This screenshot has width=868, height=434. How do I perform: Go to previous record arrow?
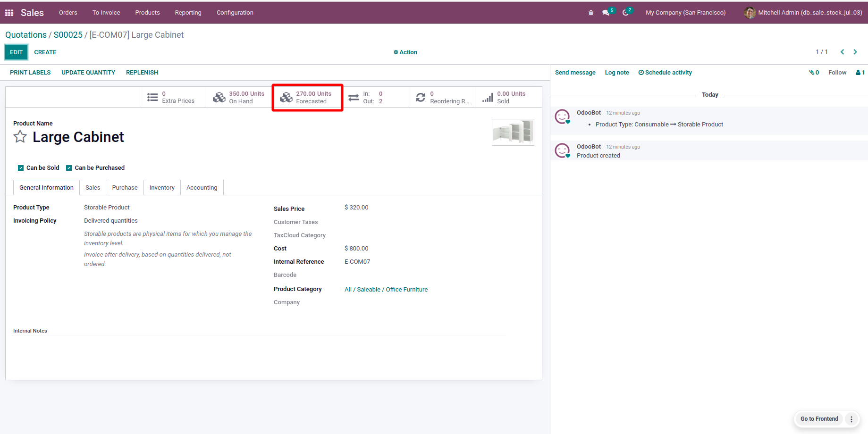(842, 52)
